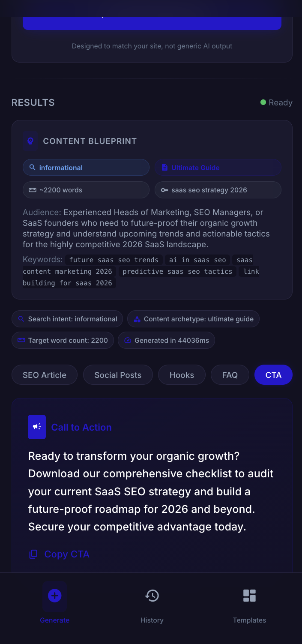
Task: Click the copy icon next to Copy CTA
Action: [33, 554]
